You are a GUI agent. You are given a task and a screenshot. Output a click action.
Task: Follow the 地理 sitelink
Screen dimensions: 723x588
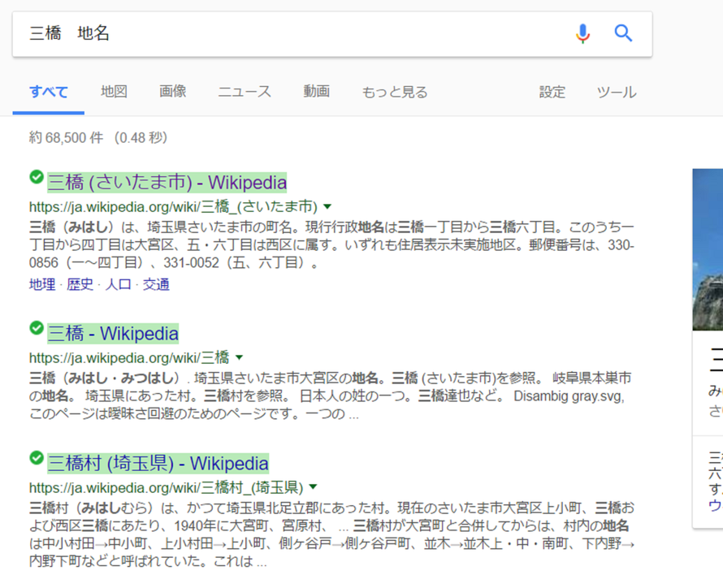click(x=42, y=284)
